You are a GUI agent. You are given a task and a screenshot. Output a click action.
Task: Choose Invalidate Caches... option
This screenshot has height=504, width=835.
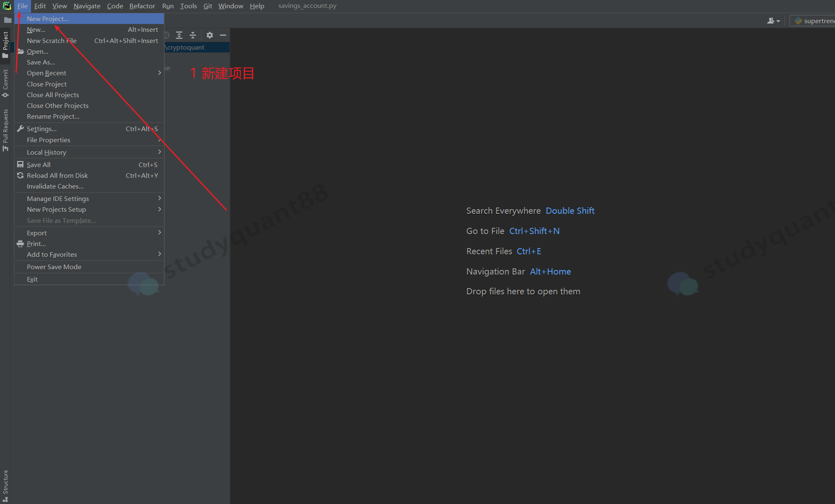point(55,186)
